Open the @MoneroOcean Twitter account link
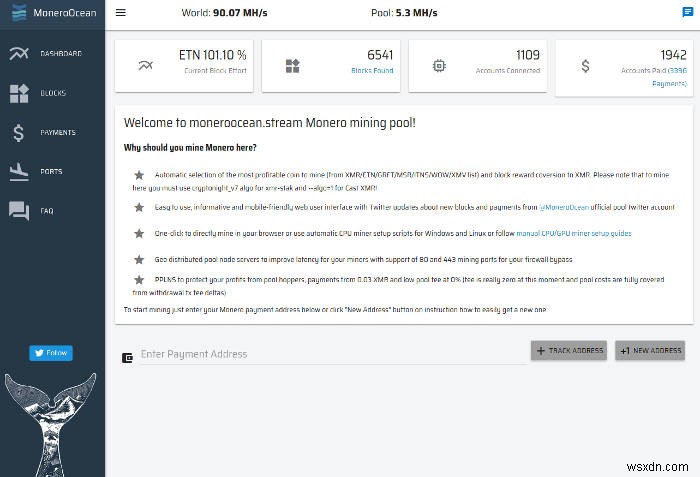This screenshot has height=477, width=700. click(564, 207)
